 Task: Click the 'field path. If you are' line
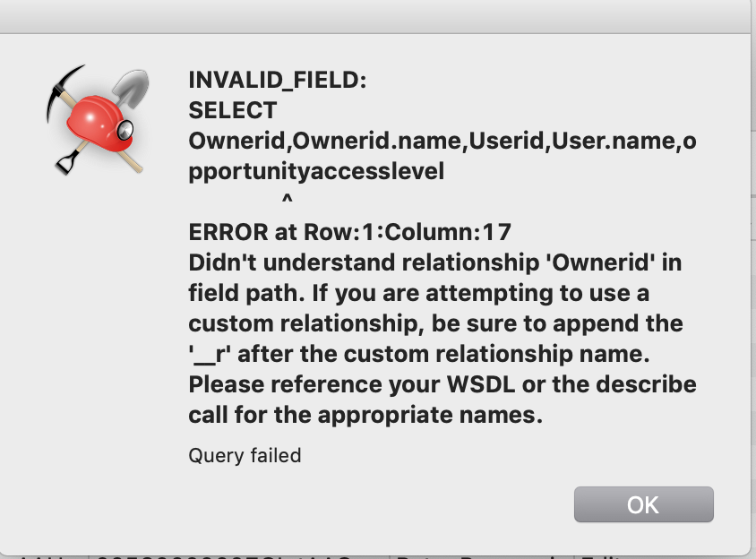click(x=419, y=294)
